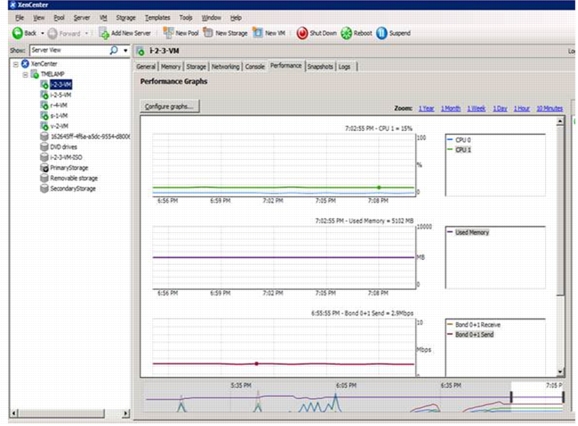Zoom graphs to 1 Hour

[x=522, y=108]
